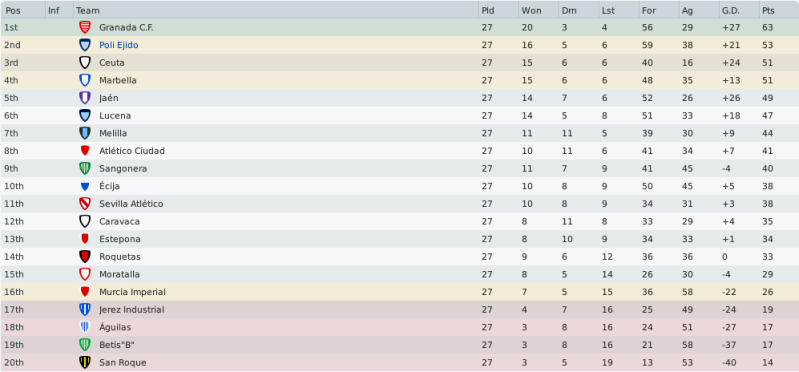Click the Roquetas red-black badge
The image size is (799, 372).
[85, 257]
